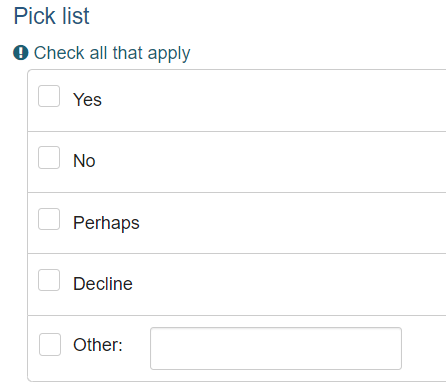This screenshot has height=392, width=446.
Task: Click the Yes option label text
Action: point(87,100)
